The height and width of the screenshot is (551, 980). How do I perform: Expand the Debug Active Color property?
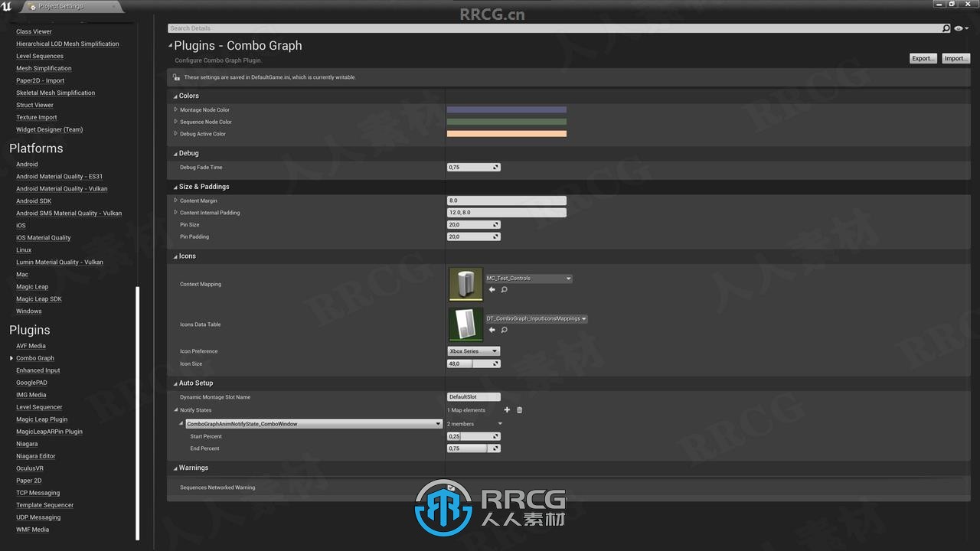point(175,134)
